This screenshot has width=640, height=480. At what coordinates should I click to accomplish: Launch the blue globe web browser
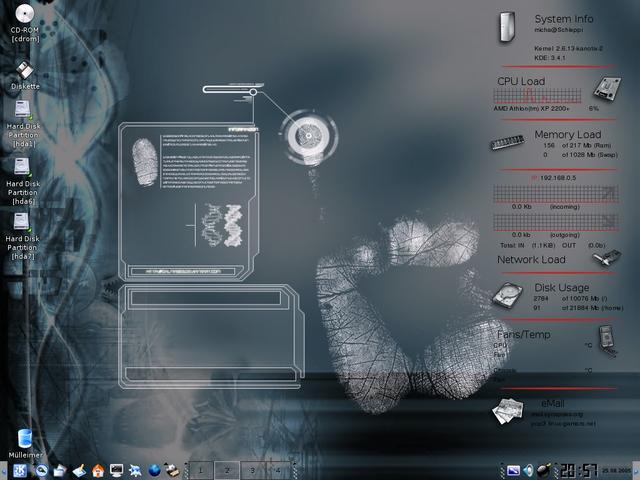pyautogui.click(x=154, y=469)
